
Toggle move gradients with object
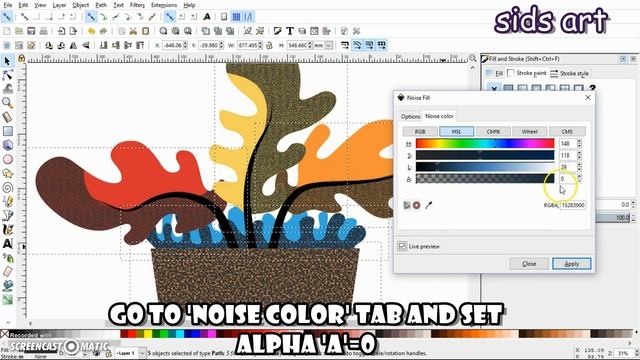pyautogui.click(x=369, y=45)
